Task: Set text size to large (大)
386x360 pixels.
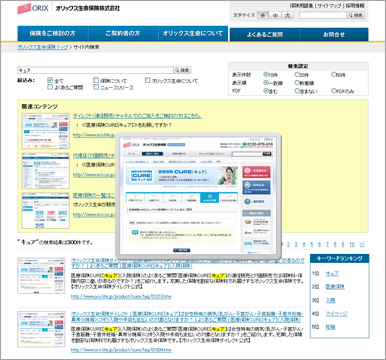Action: tap(287, 15)
